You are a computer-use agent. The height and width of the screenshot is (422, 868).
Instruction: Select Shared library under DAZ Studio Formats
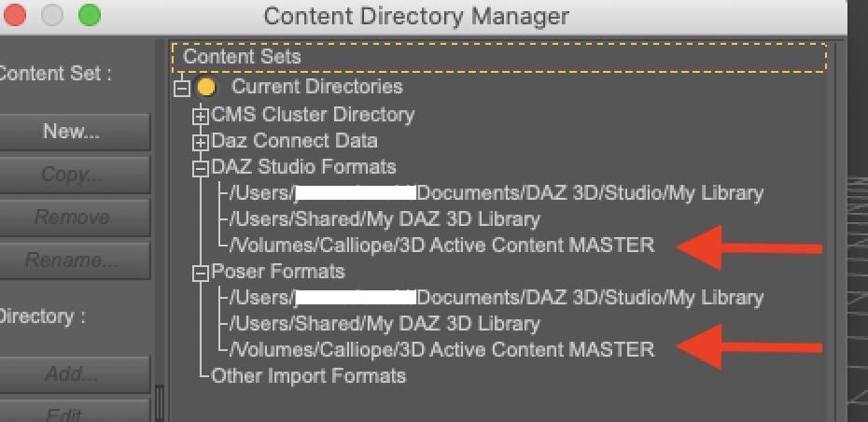coord(385,219)
